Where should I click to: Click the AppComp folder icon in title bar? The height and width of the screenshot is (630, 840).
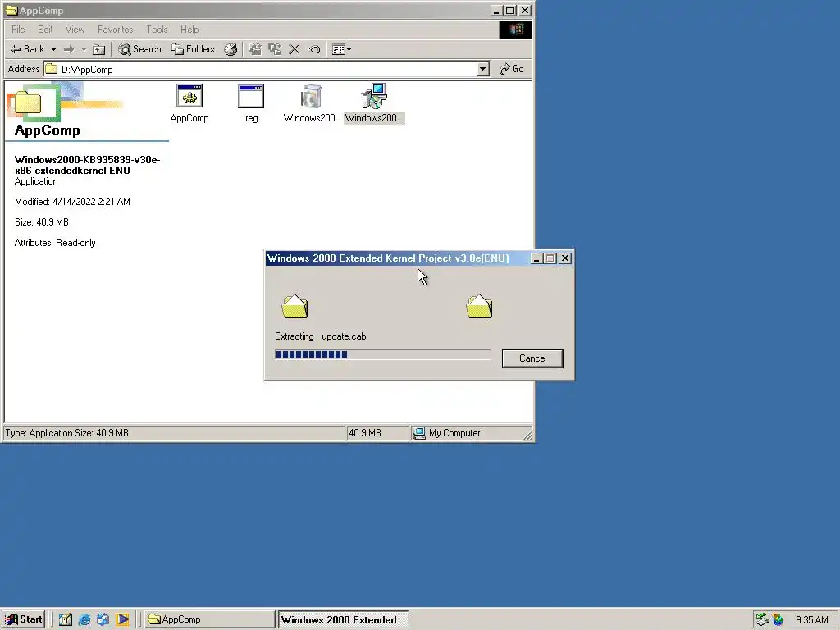point(11,10)
